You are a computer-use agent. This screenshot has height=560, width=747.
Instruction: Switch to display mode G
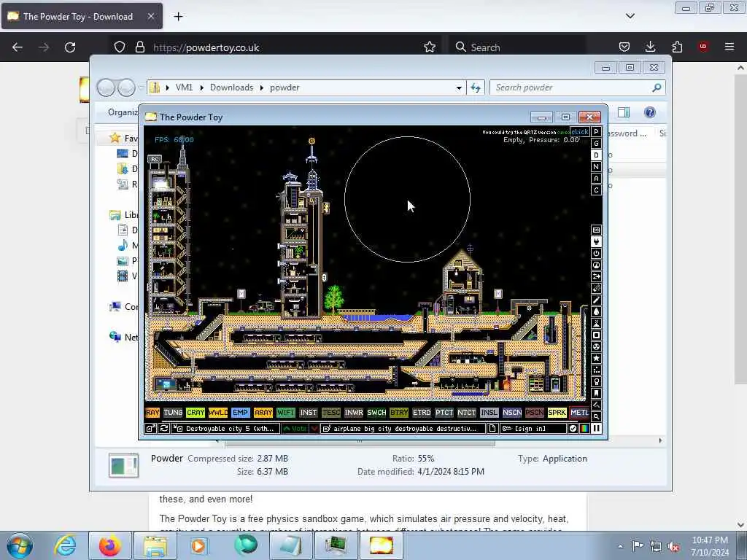pos(596,144)
